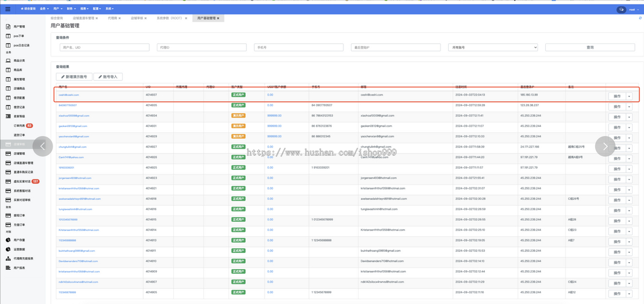
Task: Click 操作 button for xiaohoa10009@gmail.com row
Action: tap(617, 117)
